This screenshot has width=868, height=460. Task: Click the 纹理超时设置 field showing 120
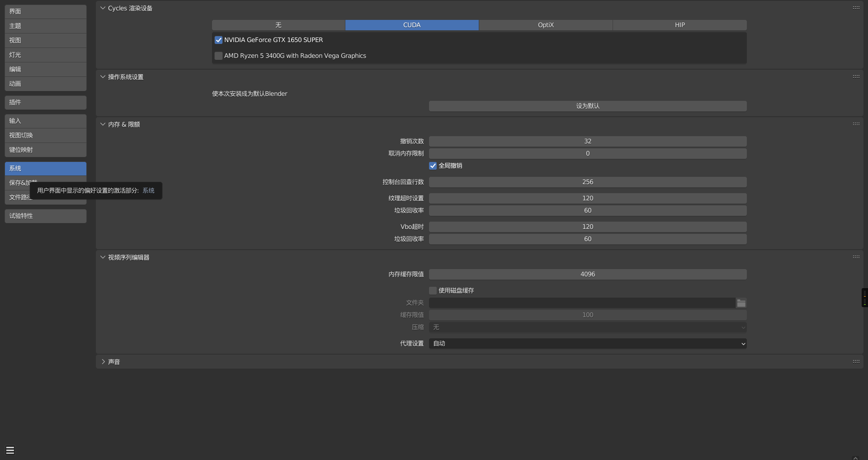click(588, 198)
